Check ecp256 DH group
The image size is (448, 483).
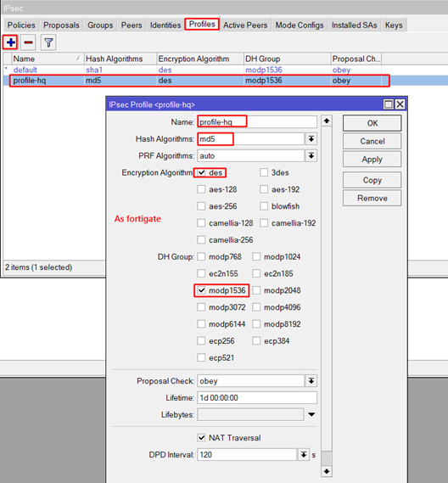[x=201, y=341]
